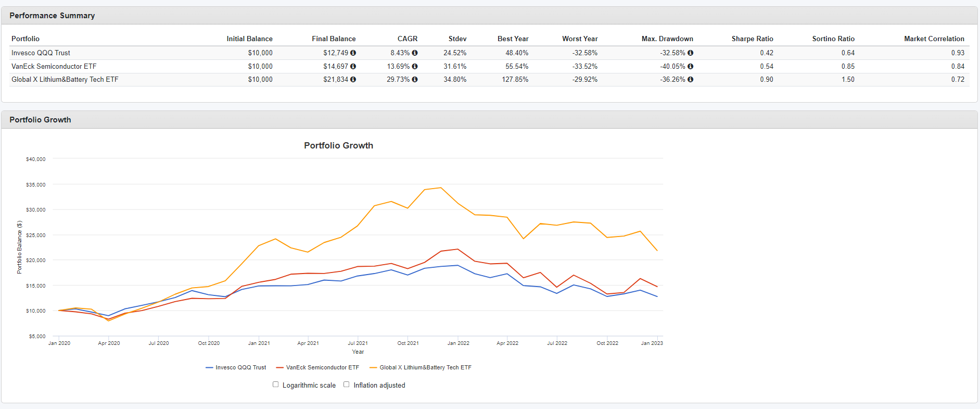
Task: Click info icon beside $14,697 final balance
Action: (x=353, y=67)
